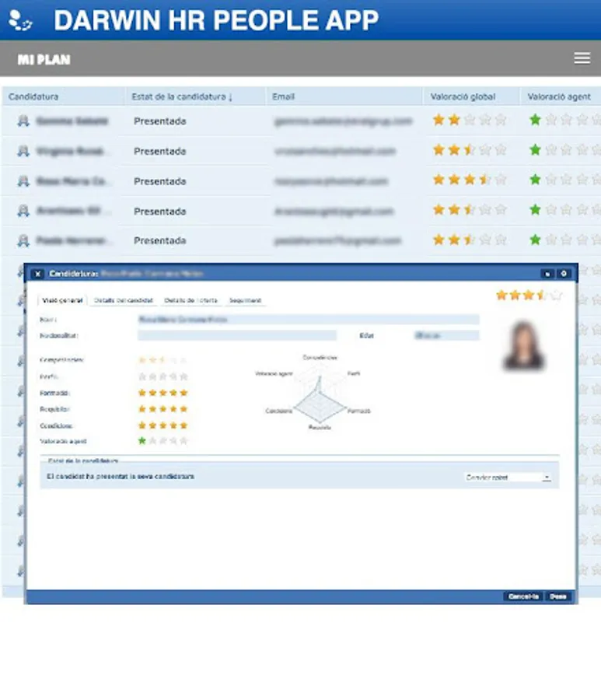The image size is (601, 700).
Task: Switch to the Detalls de l'oferta tab
Action: tap(191, 300)
